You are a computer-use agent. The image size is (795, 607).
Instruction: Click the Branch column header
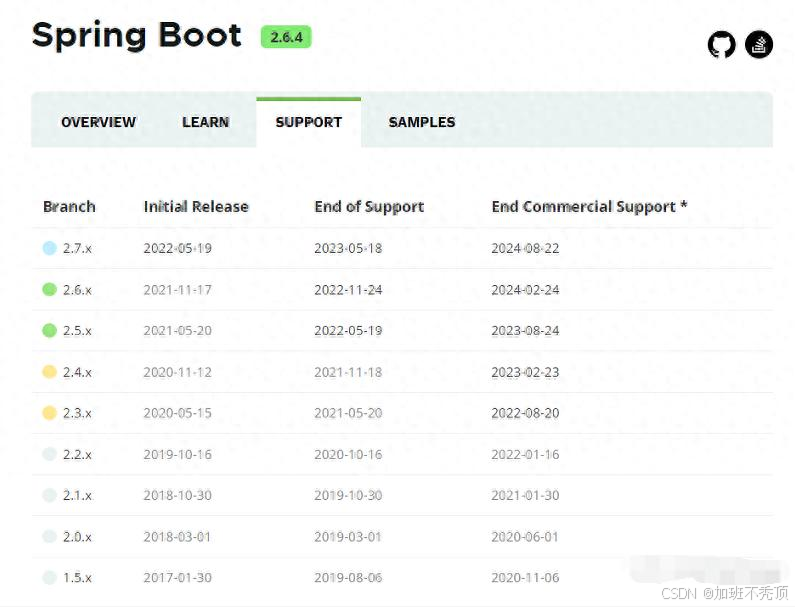pos(69,206)
